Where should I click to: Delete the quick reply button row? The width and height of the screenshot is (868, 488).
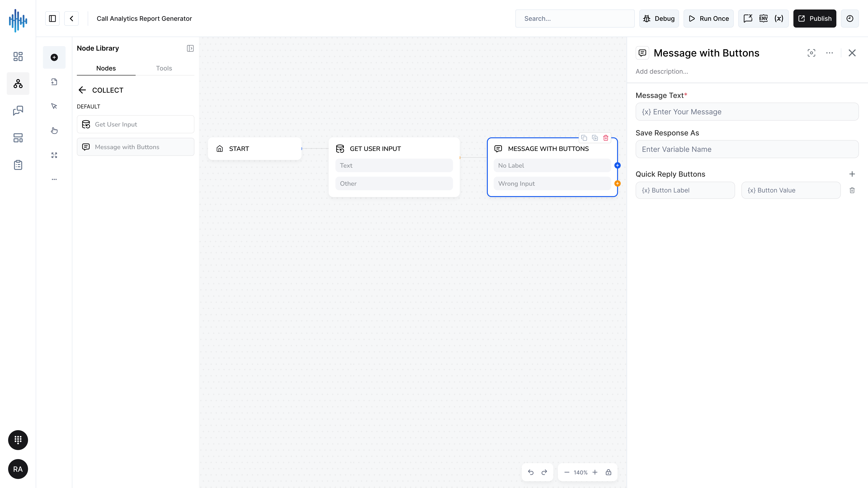pos(852,190)
